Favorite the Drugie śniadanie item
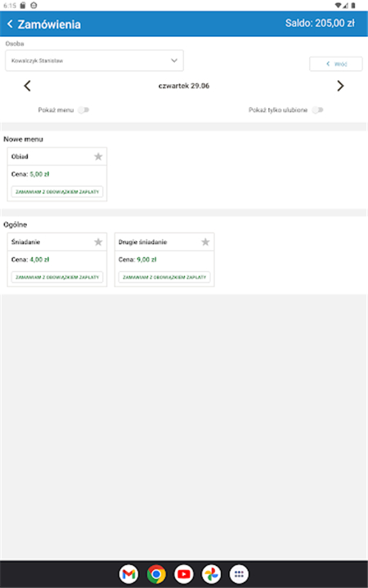The width and height of the screenshot is (368, 588). [205, 242]
